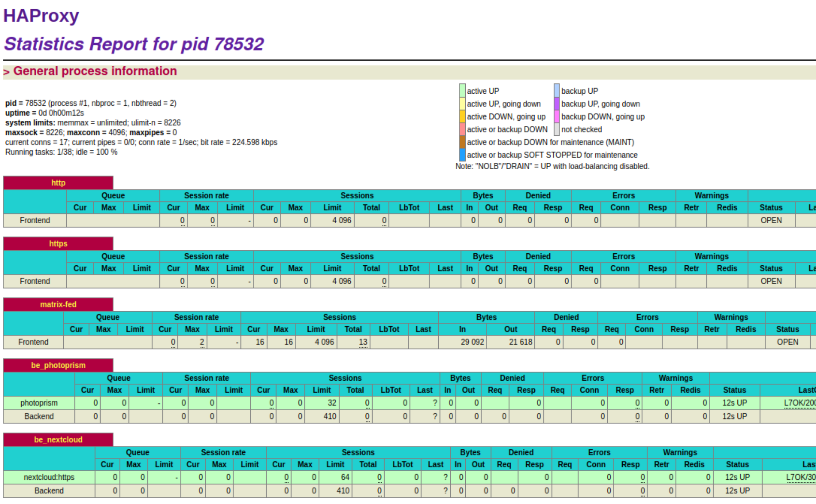Click the http Frontend OPEN status
816x504 pixels.
[771, 221]
